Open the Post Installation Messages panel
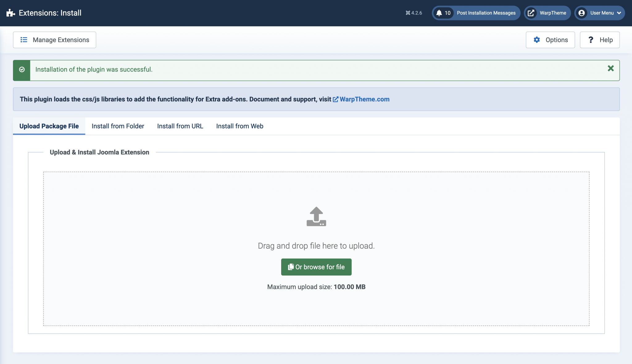Image resolution: width=632 pixels, height=364 pixels. (486, 13)
